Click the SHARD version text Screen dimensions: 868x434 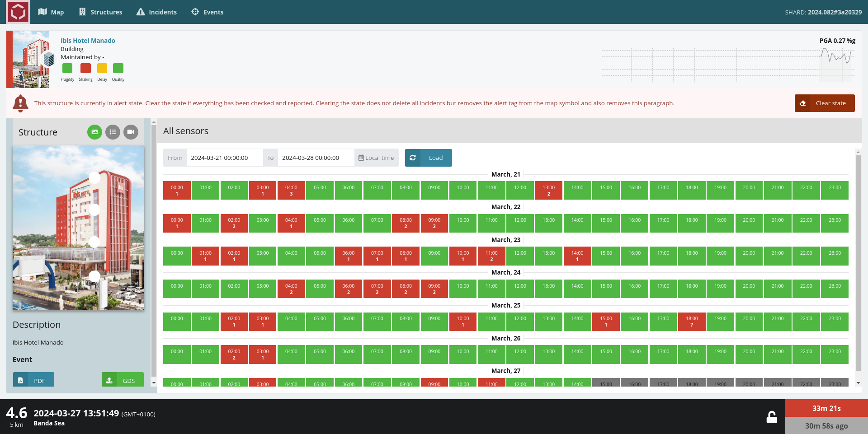point(823,12)
